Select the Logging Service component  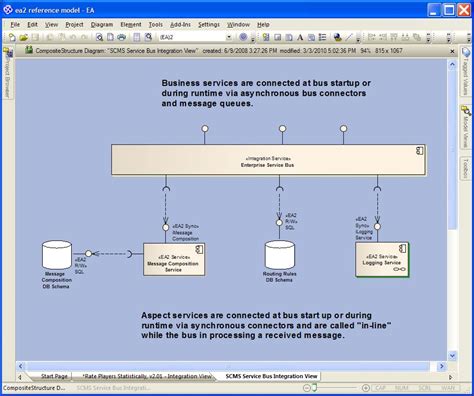tap(382, 260)
